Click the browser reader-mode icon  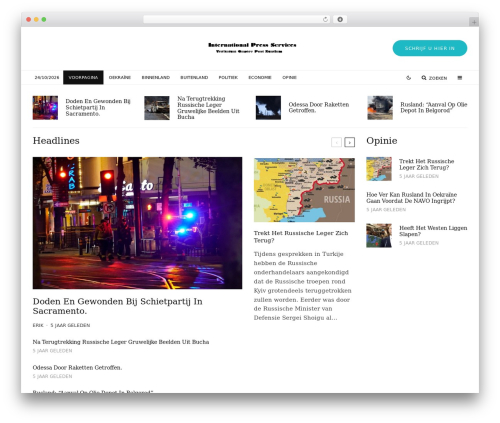[340, 20]
